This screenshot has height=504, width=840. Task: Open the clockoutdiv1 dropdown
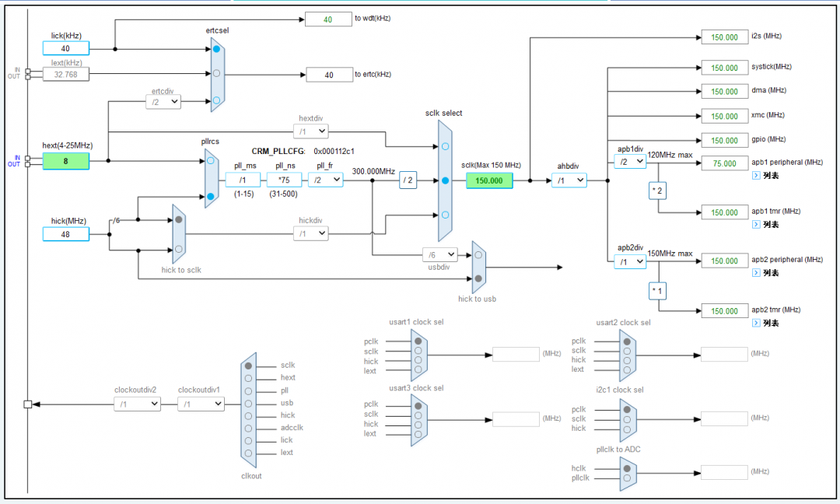(201, 404)
